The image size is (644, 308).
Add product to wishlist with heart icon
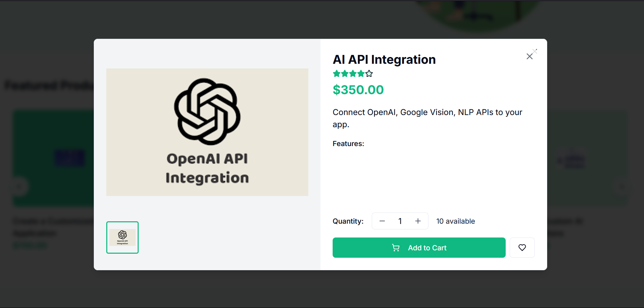[522, 248]
